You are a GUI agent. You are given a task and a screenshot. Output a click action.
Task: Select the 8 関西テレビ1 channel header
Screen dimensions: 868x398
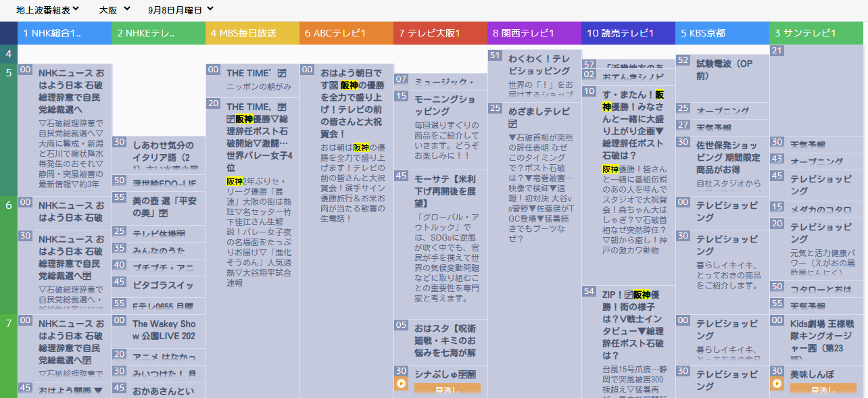coord(535,32)
